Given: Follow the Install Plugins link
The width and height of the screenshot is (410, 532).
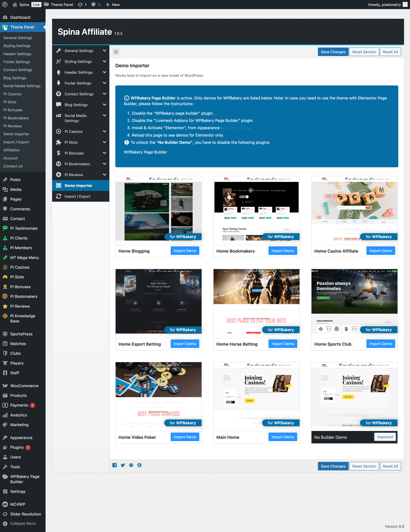Looking at the screenshot, I should pos(236,128).
